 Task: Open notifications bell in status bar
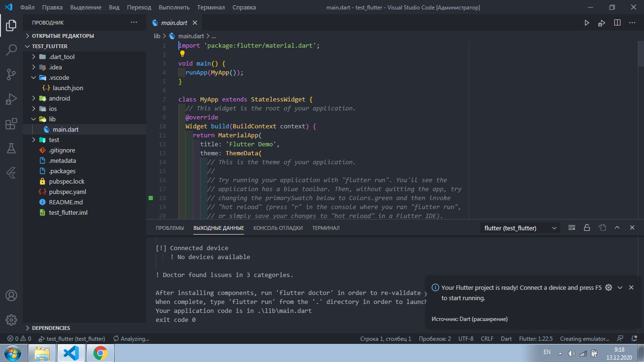click(x=634, y=339)
